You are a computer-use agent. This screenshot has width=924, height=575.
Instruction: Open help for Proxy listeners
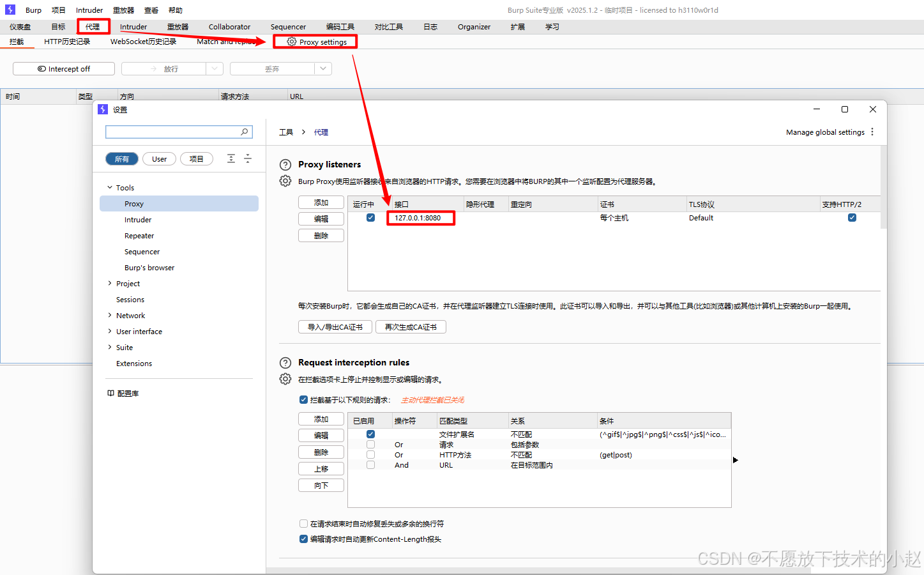click(285, 165)
